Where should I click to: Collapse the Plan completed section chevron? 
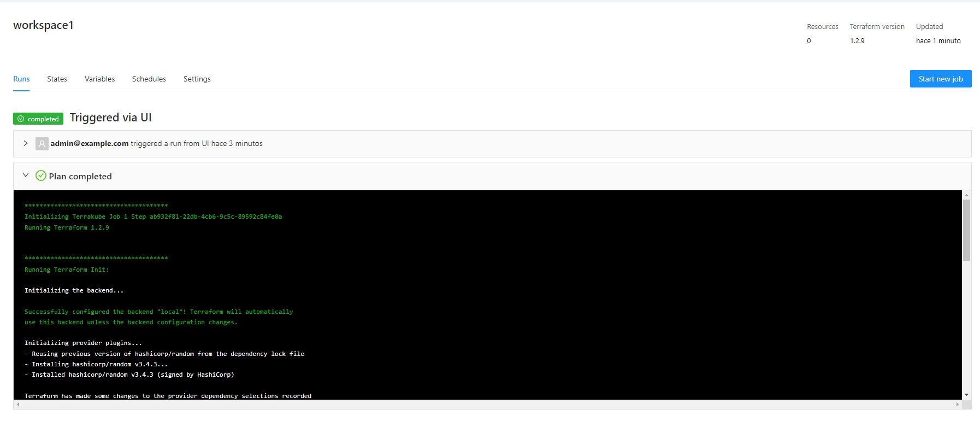coord(26,176)
